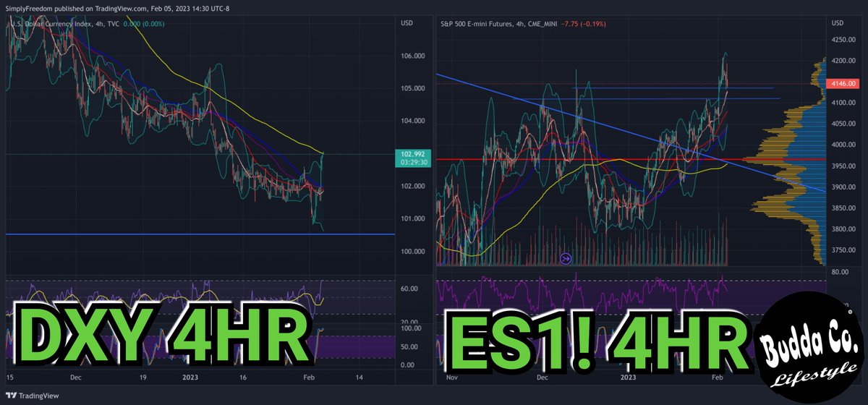Click the 106.000 price axis label

[413, 56]
